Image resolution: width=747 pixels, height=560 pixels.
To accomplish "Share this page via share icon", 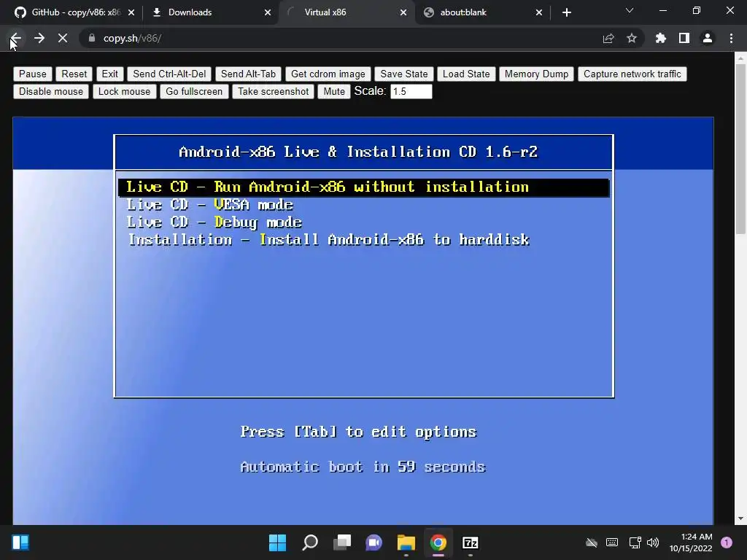I will click(x=608, y=38).
